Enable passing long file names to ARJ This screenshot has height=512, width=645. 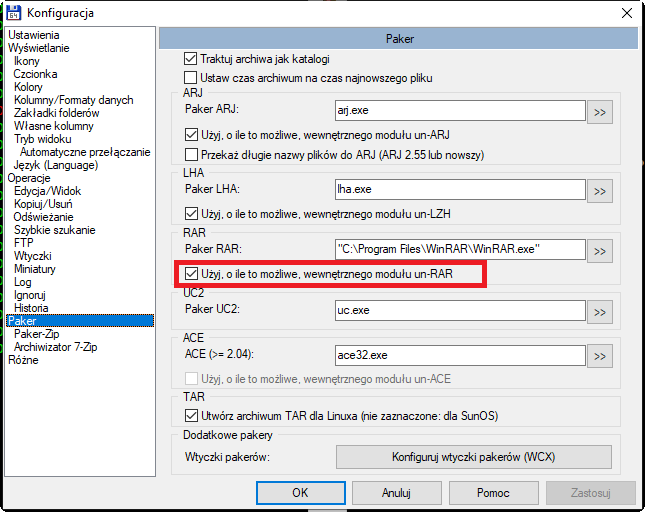click(x=191, y=155)
